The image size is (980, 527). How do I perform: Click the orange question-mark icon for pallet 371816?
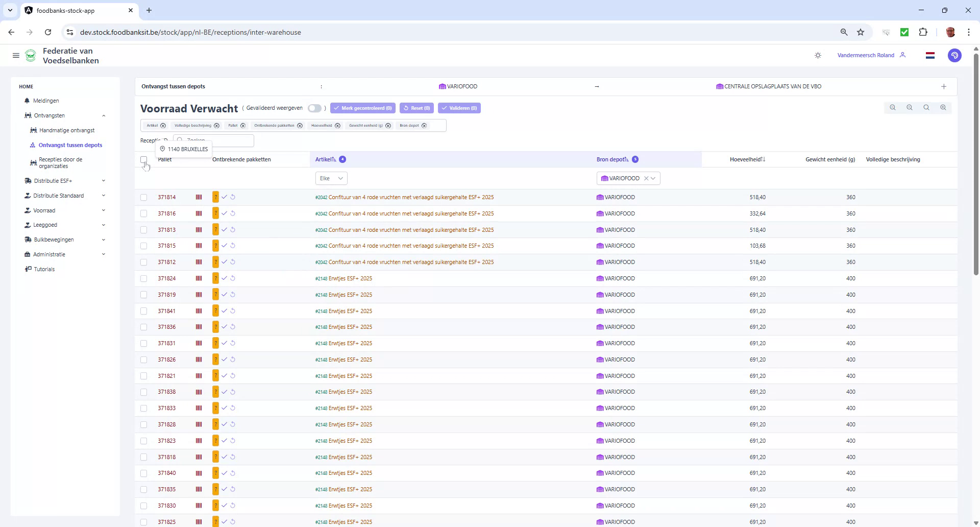tap(215, 213)
